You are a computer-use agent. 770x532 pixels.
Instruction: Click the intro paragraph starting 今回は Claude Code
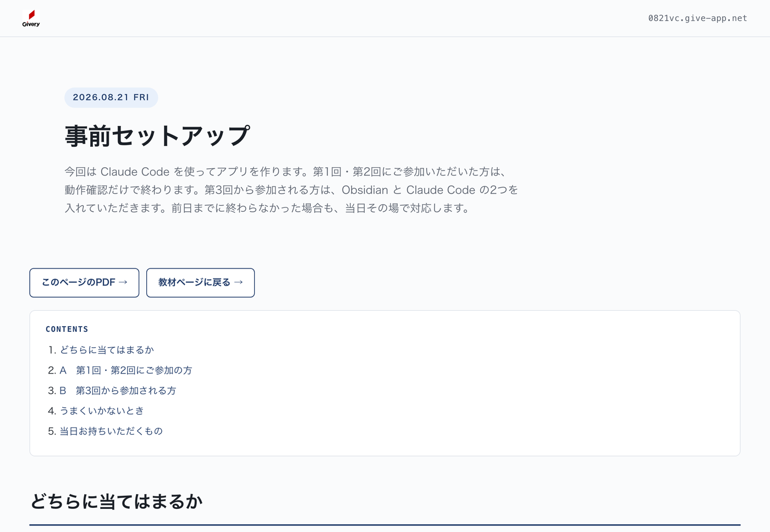[x=291, y=190]
